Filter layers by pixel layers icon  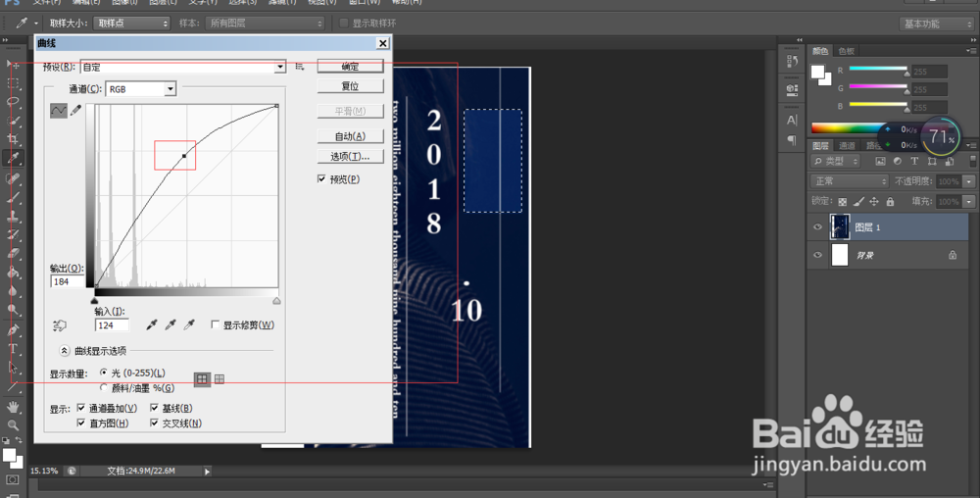(x=880, y=161)
